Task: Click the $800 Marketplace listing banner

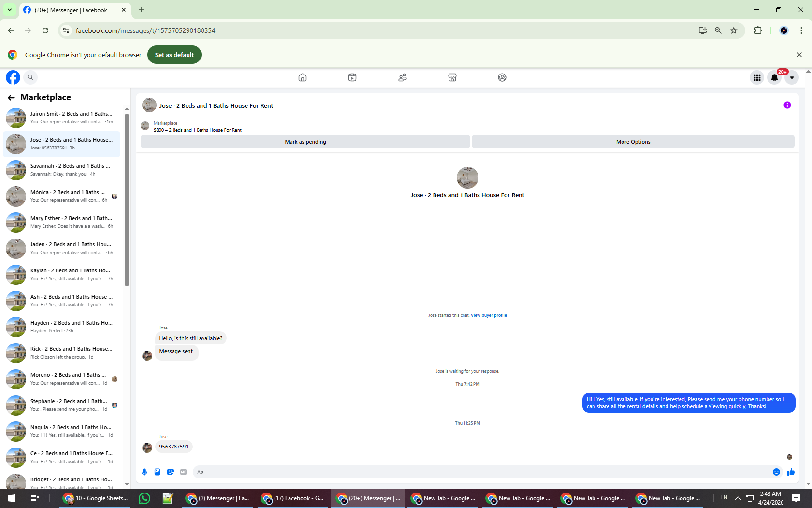Action: coord(198,127)
